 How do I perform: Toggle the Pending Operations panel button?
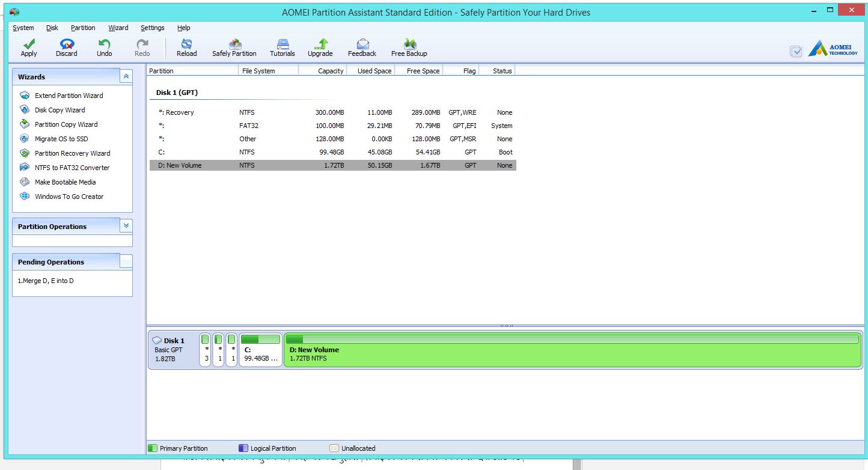(126, 261)
